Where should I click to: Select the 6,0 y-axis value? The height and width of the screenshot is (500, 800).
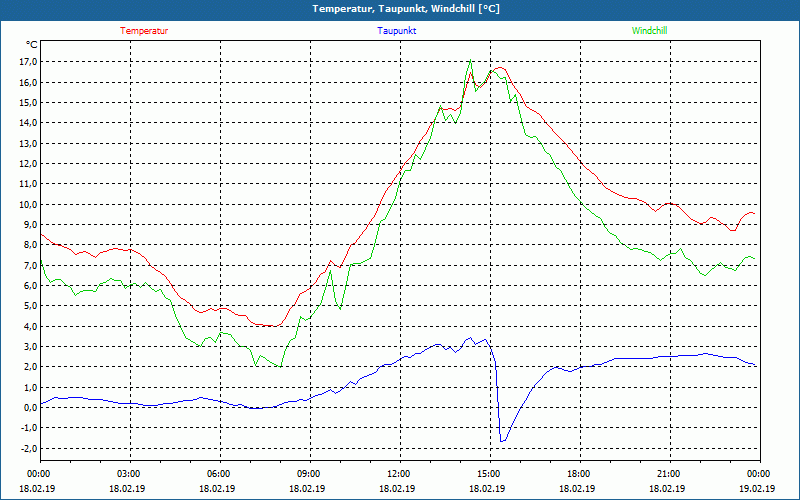pos(30,286)
